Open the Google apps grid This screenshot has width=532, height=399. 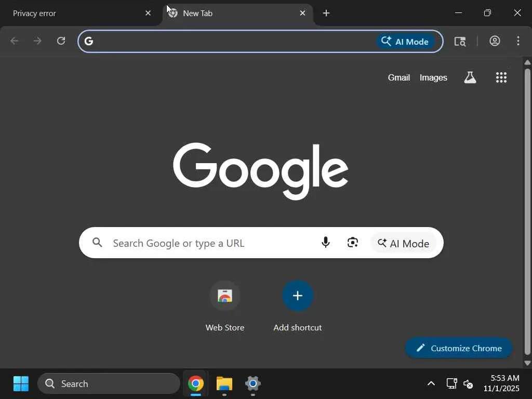point(501,78)
